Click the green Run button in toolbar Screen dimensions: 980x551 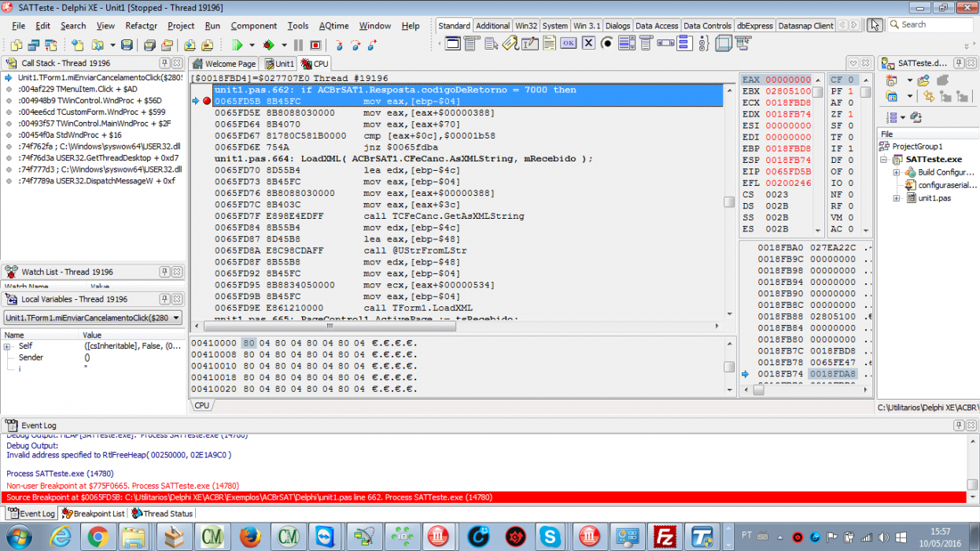238,45
